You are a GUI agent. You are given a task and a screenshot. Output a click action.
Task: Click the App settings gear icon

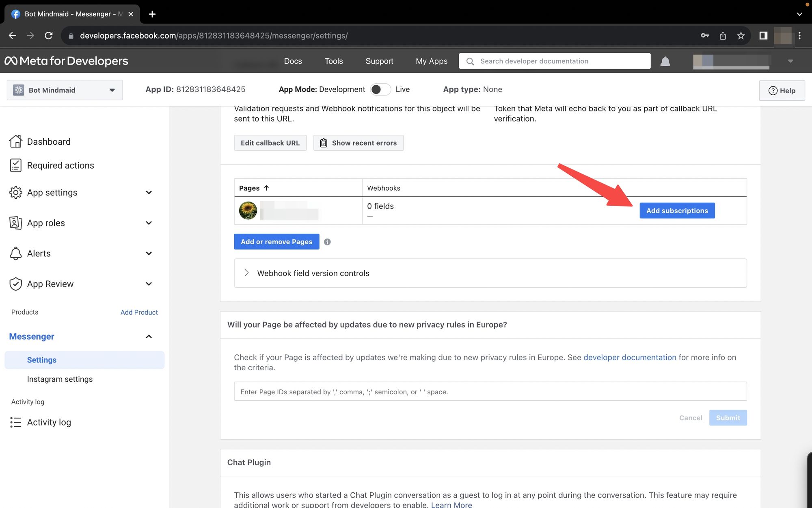[15, 193]
